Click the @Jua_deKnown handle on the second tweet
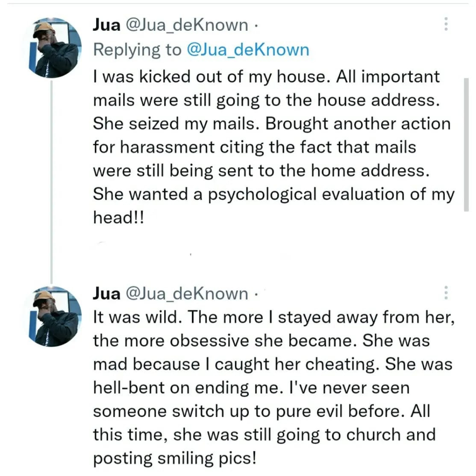The width and height of the screenshot is (476, 476). (x=187, y=294)
